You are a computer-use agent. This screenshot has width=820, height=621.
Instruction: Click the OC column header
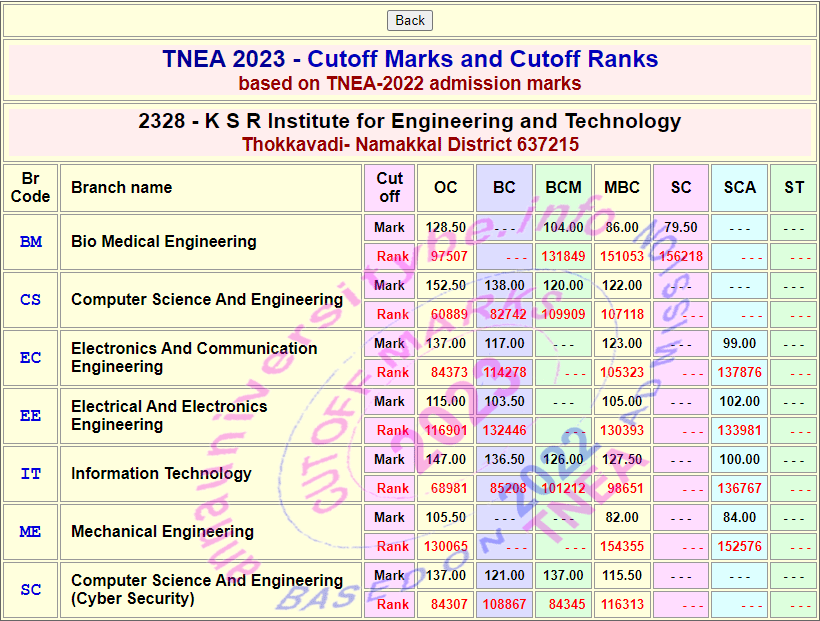click(446, 187)
